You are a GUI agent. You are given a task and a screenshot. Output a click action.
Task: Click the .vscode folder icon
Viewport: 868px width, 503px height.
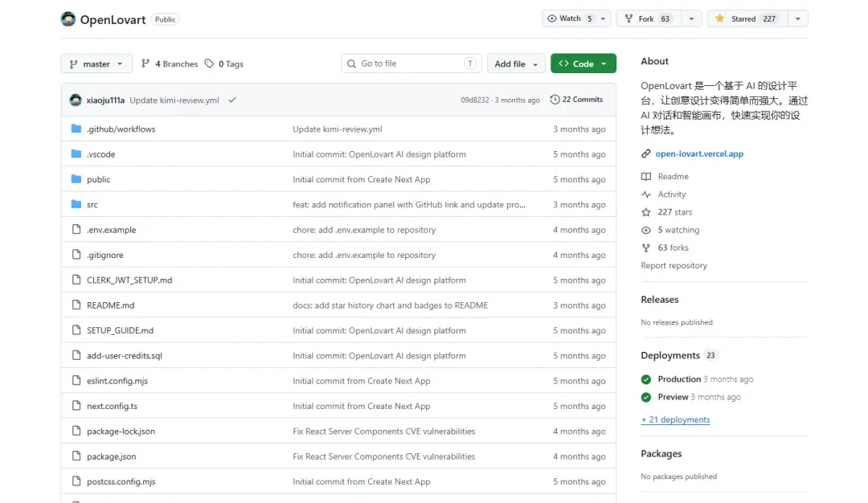(76, 153)
